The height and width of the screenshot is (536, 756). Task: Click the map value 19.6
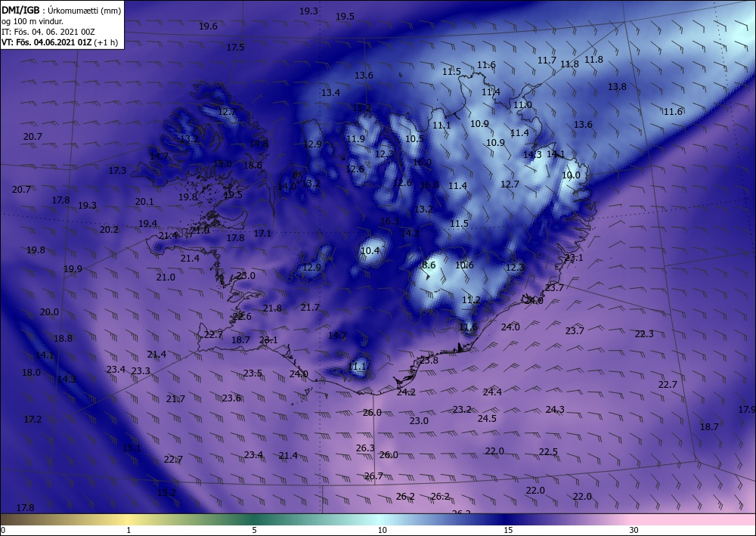pyautogui.click(x=209, y=26)
